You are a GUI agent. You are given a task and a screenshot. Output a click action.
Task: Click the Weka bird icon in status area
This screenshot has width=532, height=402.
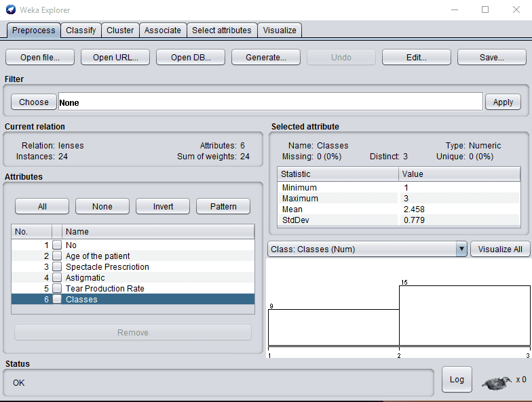[x=497, y=382]
